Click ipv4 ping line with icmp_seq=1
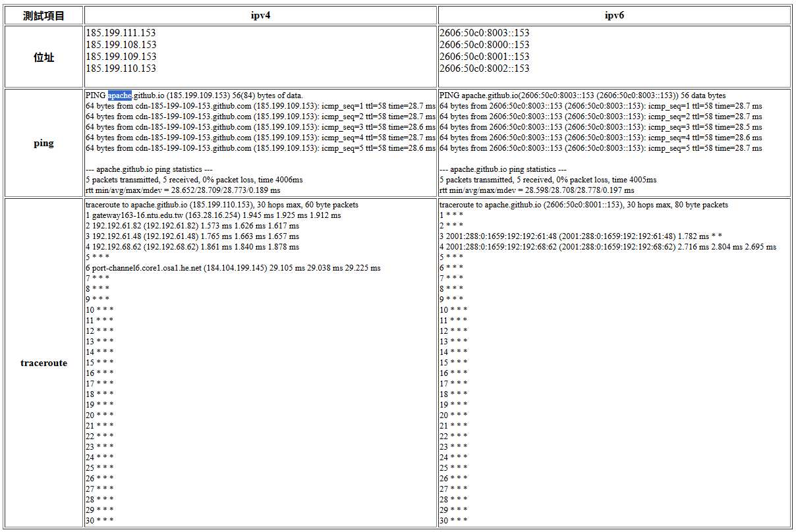This screenshot has height=532, width=796. click(260, 106)
